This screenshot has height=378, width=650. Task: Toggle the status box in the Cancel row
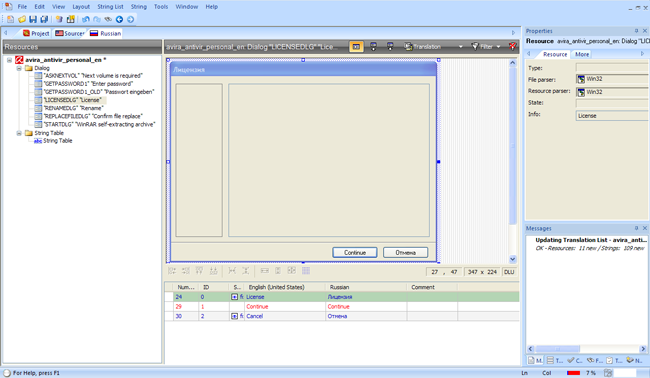coord(234,316)
